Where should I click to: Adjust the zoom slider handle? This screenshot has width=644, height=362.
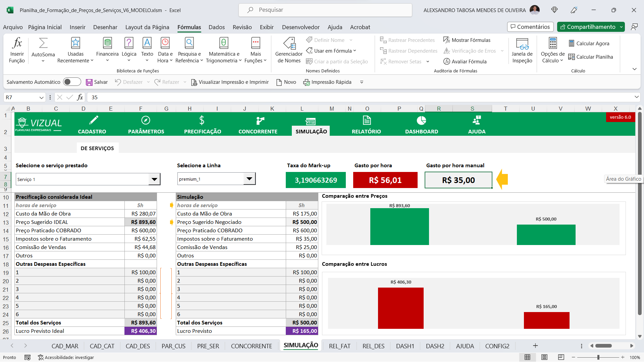[x=598, y=357]
